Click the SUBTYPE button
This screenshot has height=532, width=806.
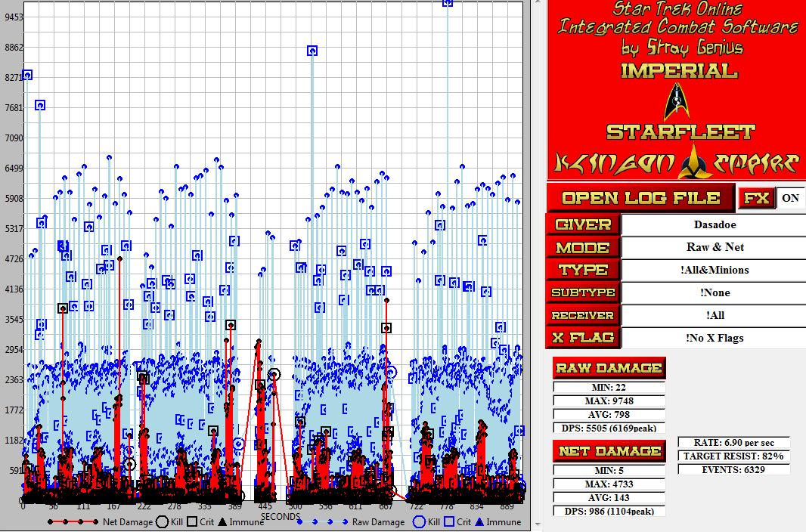click(583, 292)
